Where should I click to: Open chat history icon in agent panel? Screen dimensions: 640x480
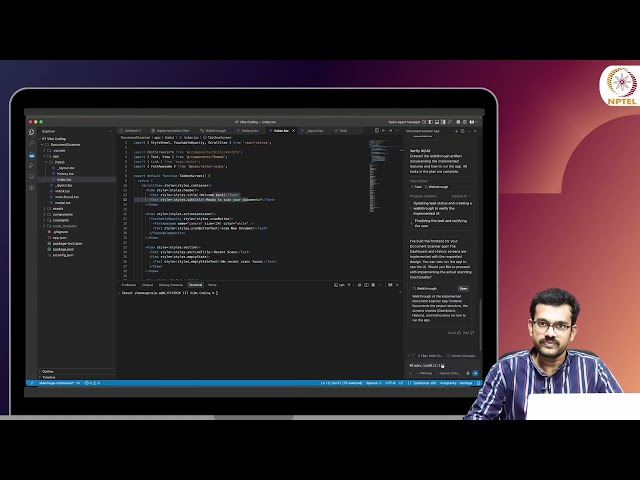point(462,131)
